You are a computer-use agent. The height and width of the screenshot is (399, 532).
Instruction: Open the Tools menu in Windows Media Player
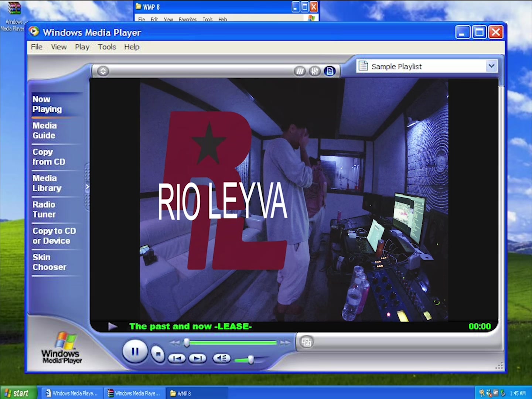click(x=107, y=47)
